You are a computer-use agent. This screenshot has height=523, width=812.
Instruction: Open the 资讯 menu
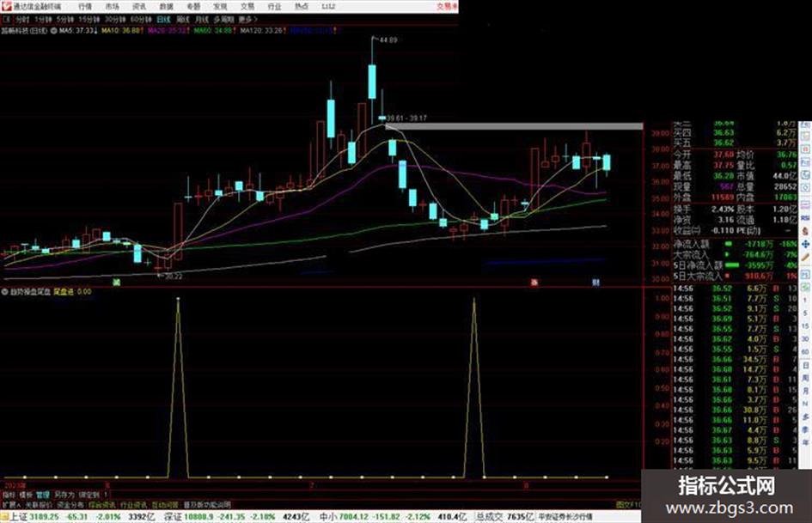pyautogui.click(x=139, y=6)
